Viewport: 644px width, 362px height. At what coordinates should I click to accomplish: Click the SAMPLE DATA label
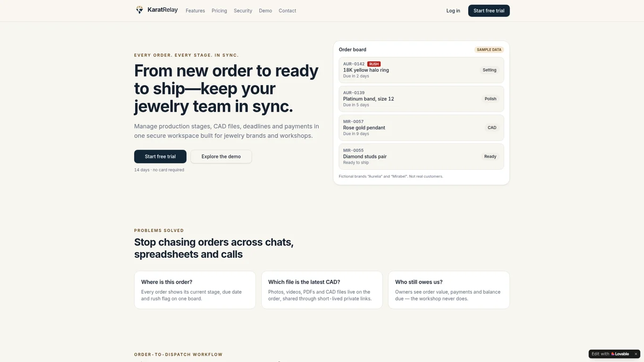489,49
